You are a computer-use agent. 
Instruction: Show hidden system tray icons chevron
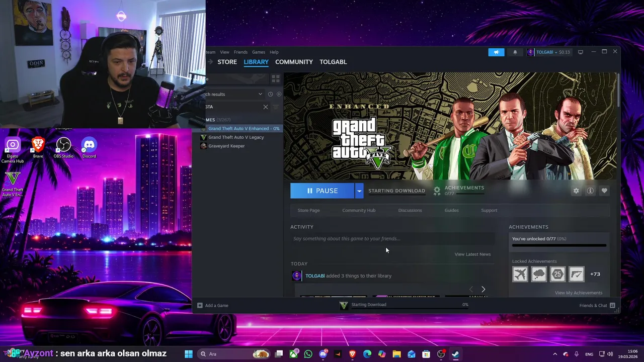pos(555,354)
